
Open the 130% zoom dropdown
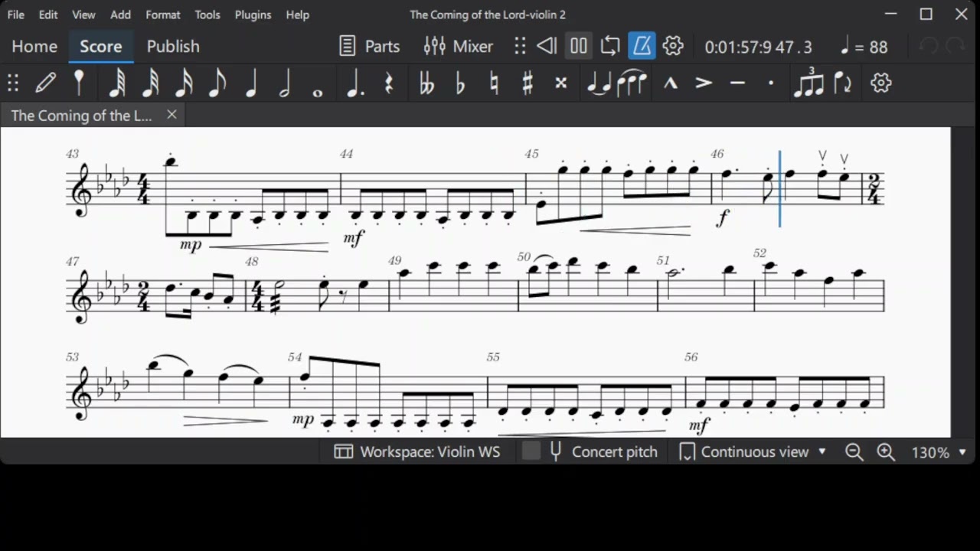939,452
